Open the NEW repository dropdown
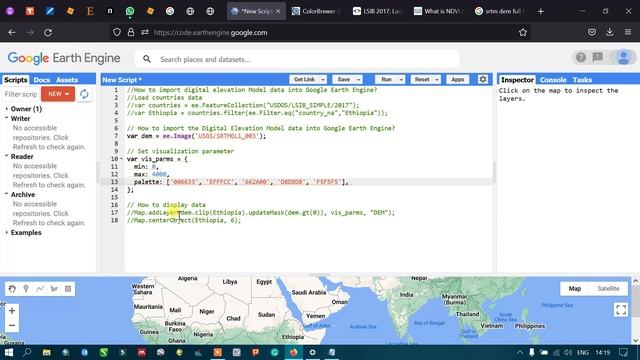Screen dimensions: 640x360 pos(58,94)
